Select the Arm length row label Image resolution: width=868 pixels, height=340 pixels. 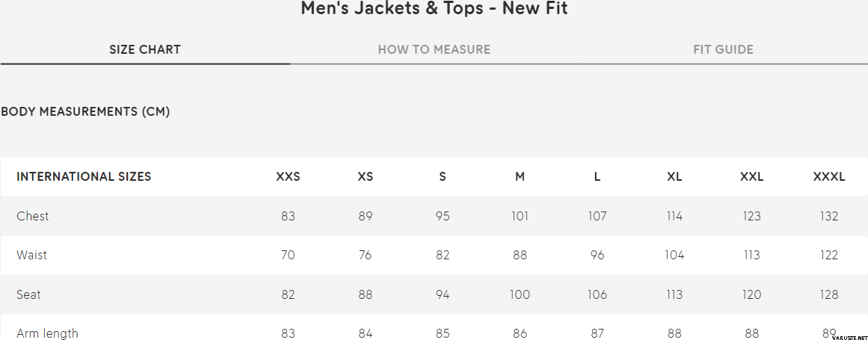pyautogui.click(x=47, y=333)
